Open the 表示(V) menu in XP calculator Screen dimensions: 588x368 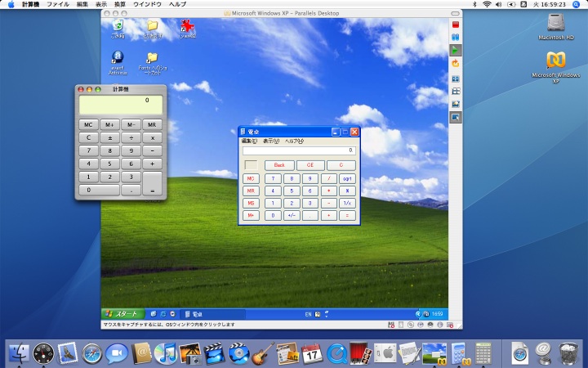(271, 141)
